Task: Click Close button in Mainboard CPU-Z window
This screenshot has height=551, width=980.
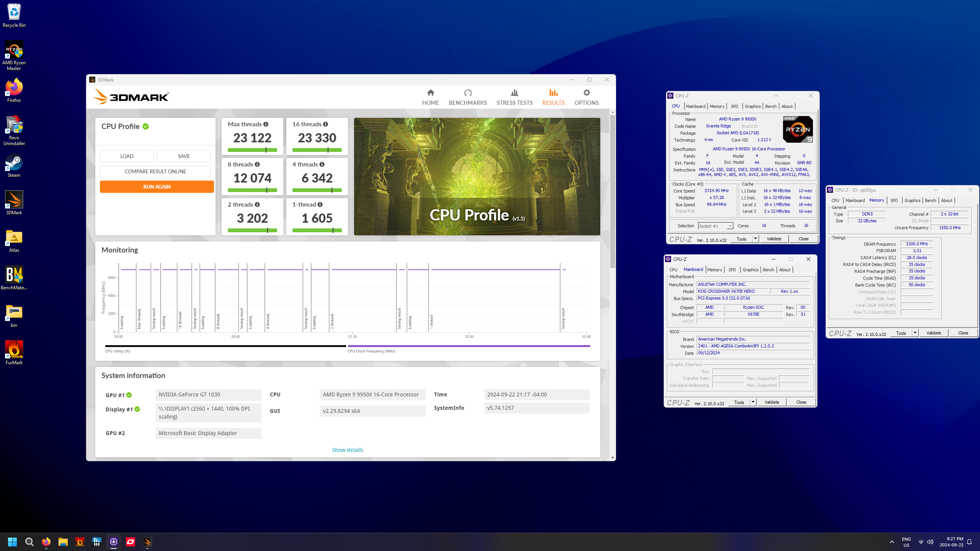Action: [801, 402]
